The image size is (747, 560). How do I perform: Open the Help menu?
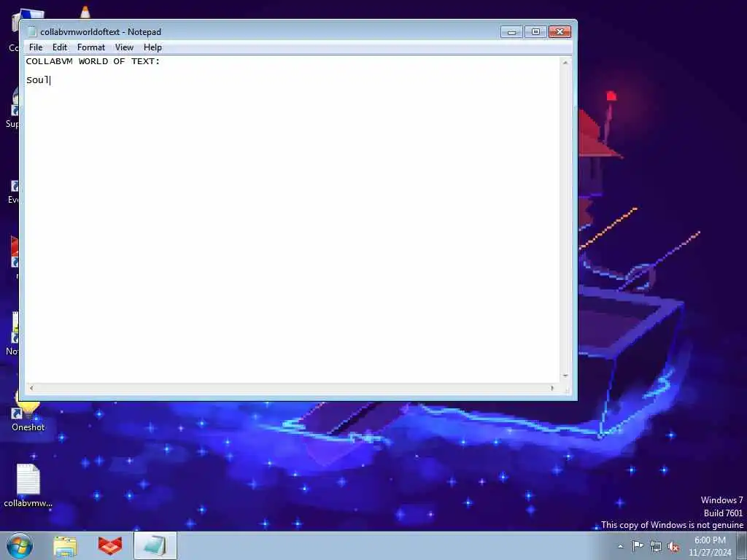[152, 47]
